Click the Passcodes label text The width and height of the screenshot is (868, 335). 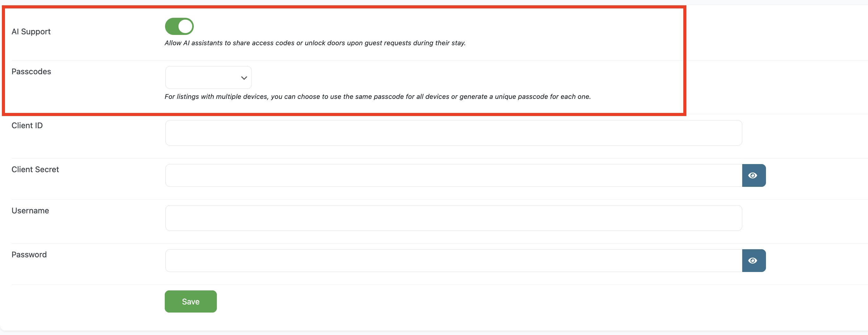click(31, 71)
